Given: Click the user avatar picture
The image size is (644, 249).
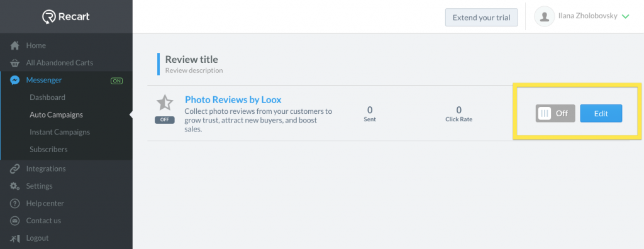Looking at the screenshot, I should 545,17.
